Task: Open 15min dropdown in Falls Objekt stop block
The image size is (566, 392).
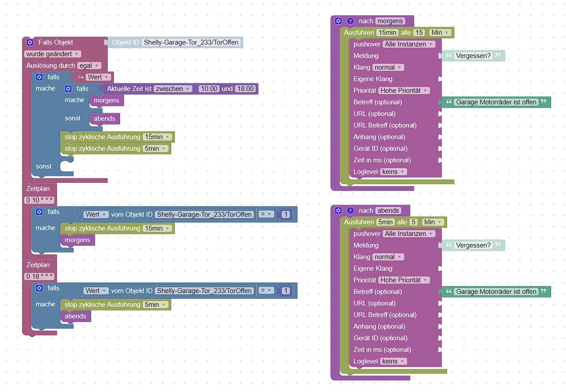Action: point(158,137)
